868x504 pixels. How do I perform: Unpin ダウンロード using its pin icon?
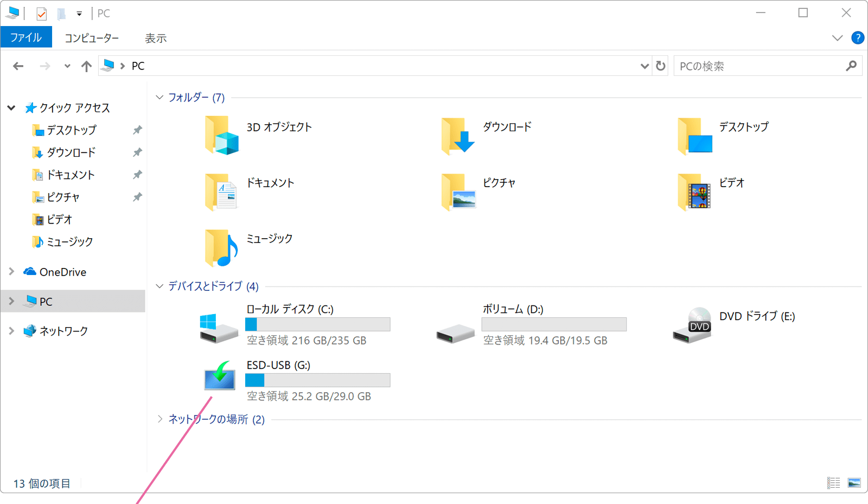[x=137, y=152]
